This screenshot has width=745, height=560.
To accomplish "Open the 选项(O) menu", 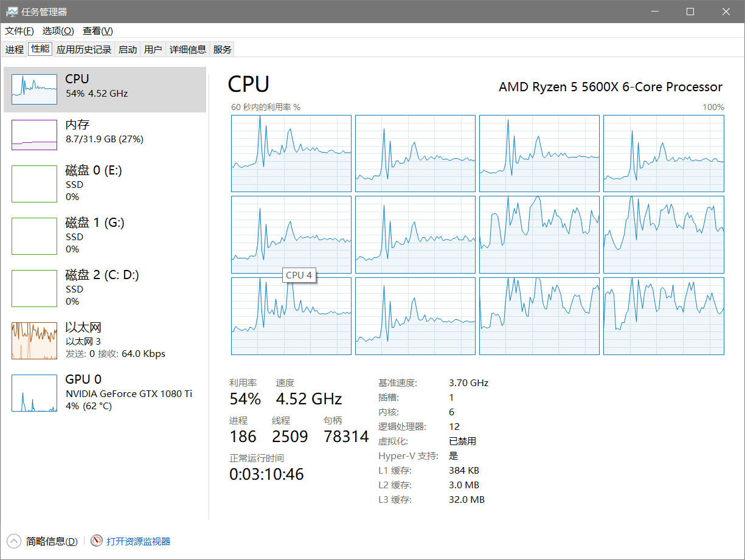I will tap(58, 31).
